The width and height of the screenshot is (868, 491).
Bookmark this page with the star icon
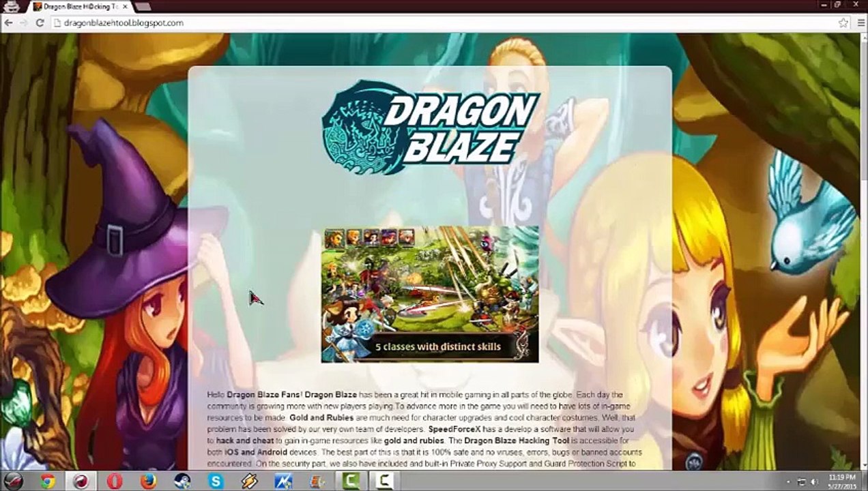coord(843,23)
